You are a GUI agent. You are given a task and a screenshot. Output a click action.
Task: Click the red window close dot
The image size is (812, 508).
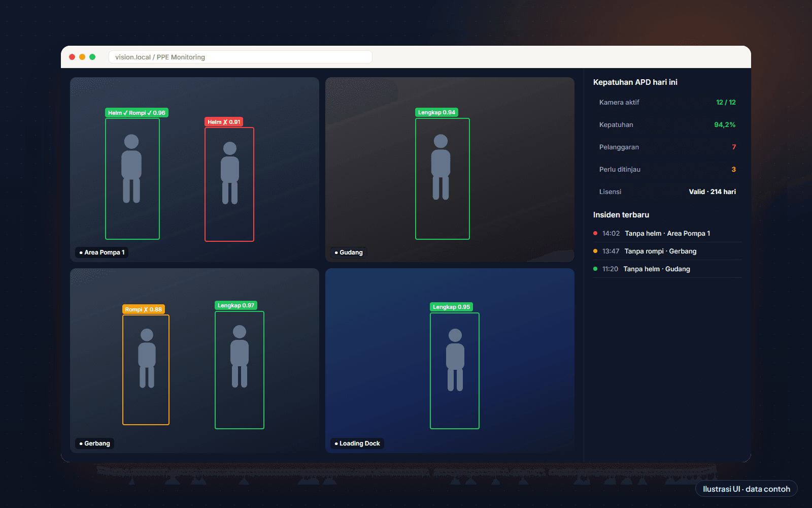pos(72,57)
